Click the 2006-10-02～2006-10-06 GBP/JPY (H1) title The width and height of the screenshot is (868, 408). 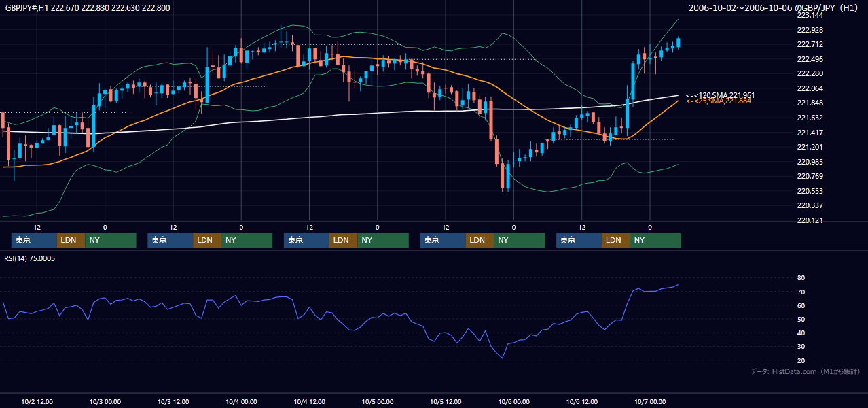click(774, 8)
